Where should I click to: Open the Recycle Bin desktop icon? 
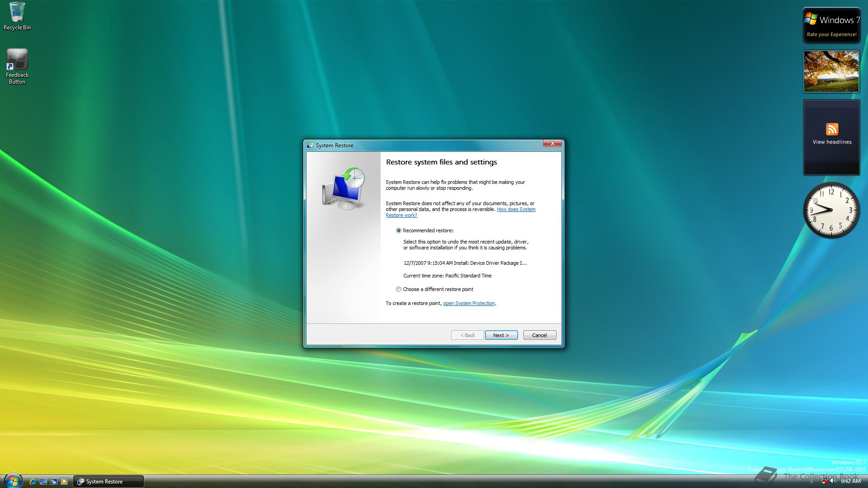17,16
